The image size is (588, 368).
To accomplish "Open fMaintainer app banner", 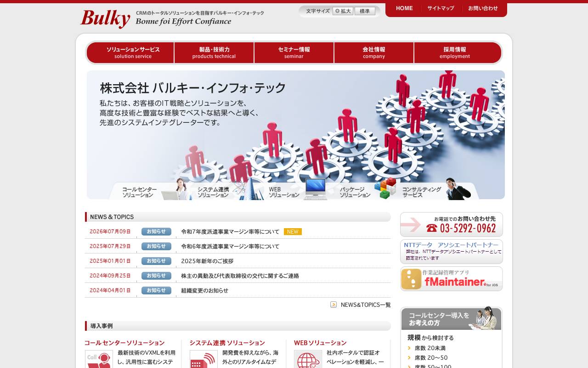I will (x=452, y=279).
